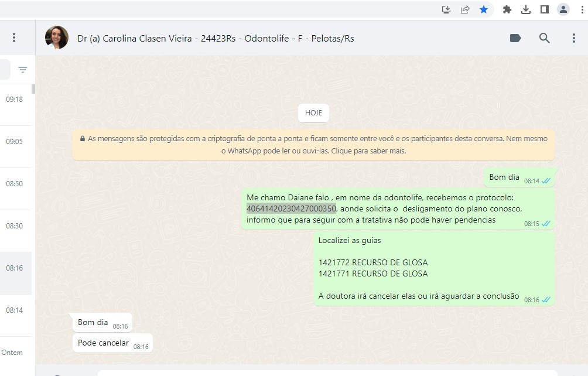Click the 'Localizei as guias' text

coord(350,240)
